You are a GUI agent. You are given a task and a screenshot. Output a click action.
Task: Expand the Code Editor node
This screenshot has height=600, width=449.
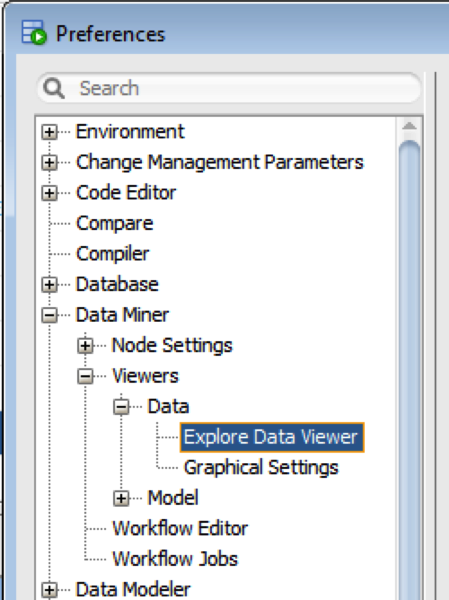49,193
